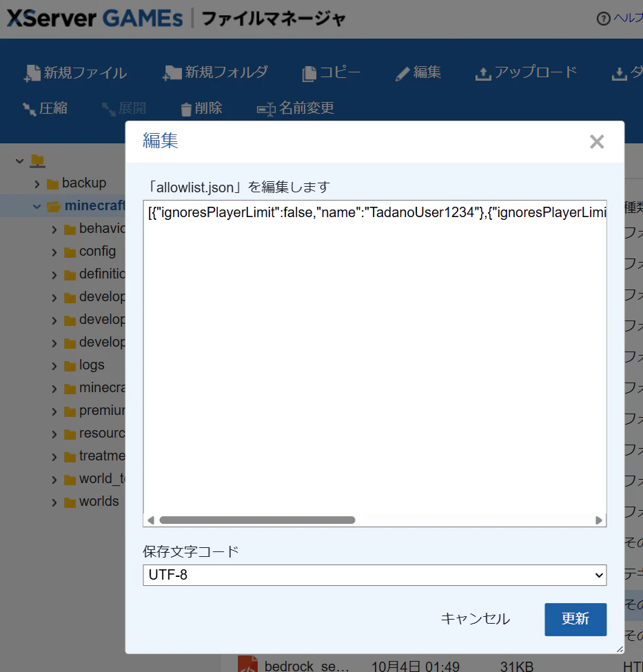Click the コピー copy icon
Screen dimensions: 643x672
[x=309, y=74]
